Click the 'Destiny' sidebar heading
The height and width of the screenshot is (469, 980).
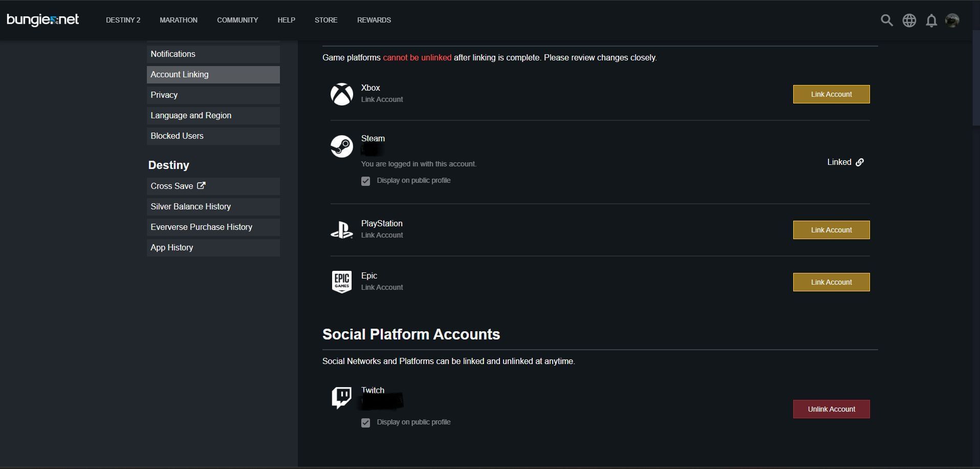pyautogui.click(x=168, y=165)
